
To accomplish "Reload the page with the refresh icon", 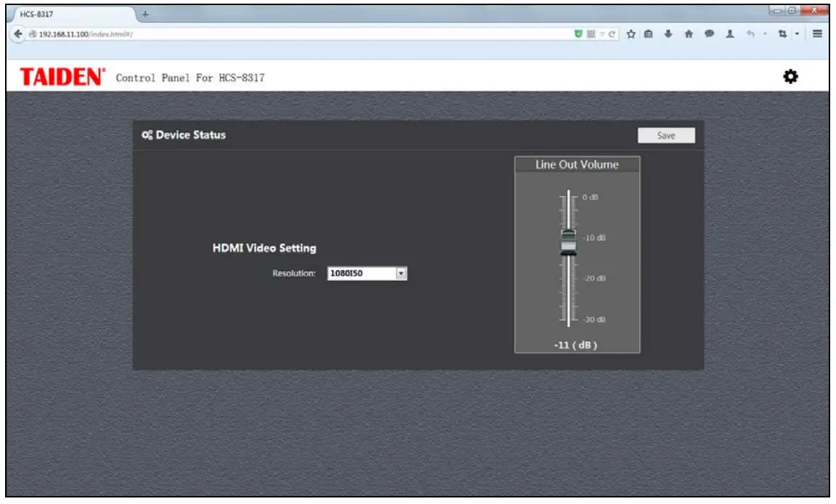I will (x=613, y=33).
